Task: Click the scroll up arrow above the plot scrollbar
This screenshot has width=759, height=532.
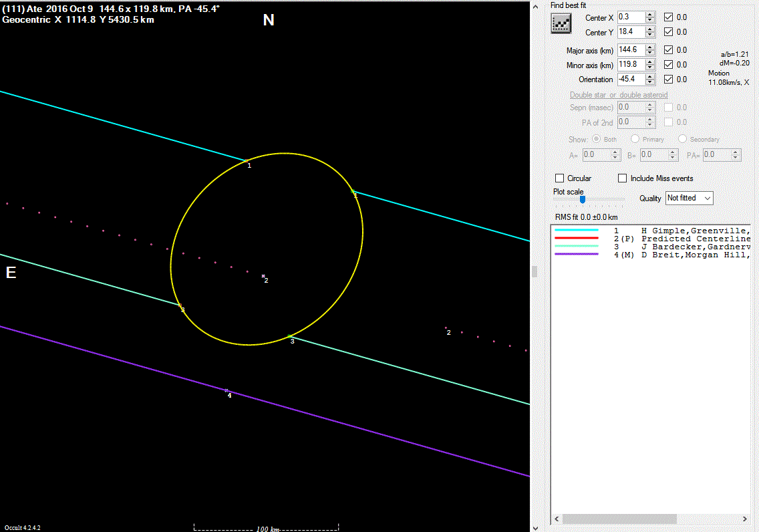Action: coord(535,6)
